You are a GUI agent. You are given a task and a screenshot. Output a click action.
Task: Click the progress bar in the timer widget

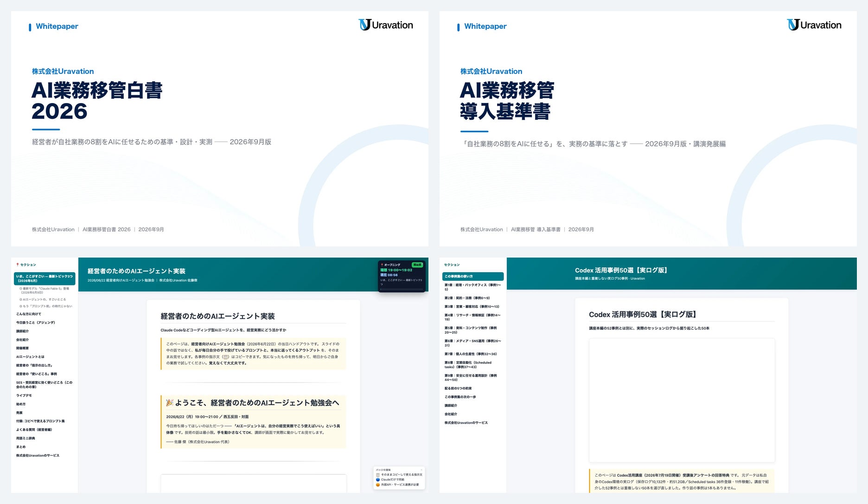click(402, 289)
